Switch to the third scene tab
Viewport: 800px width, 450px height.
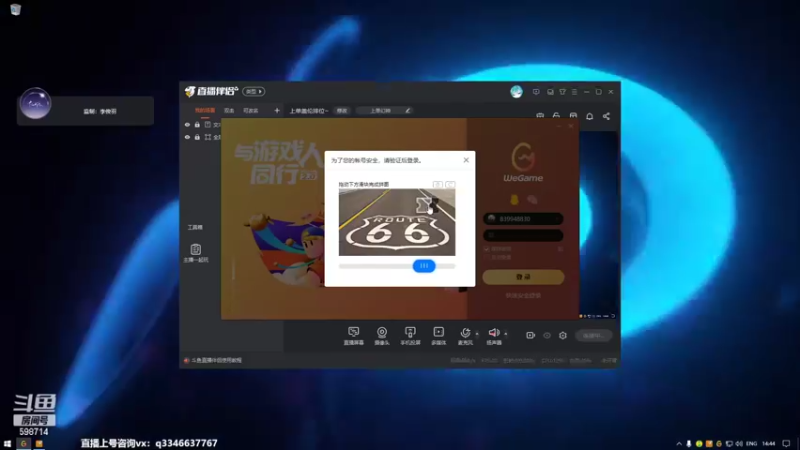point(251,111)
